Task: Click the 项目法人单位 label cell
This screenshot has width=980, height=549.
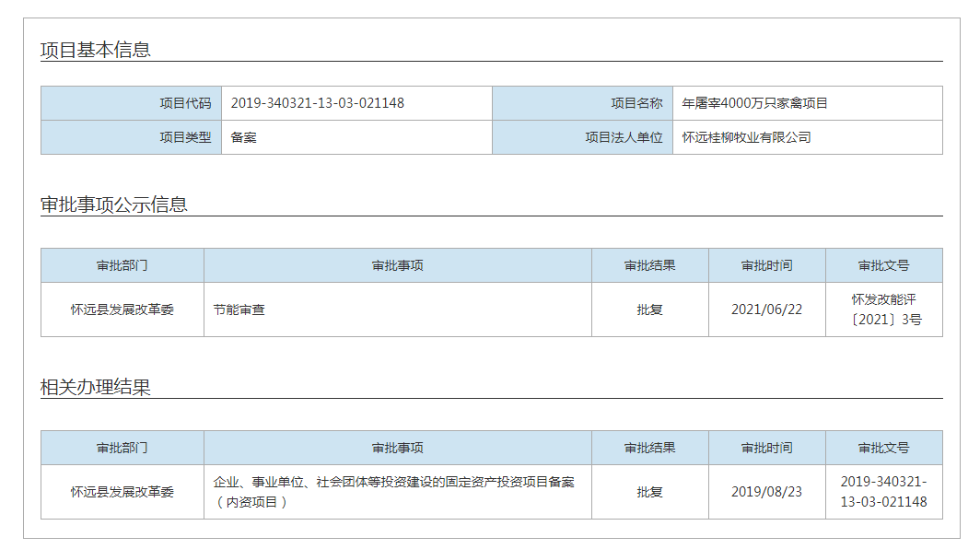Action: [x=582, y=137]
